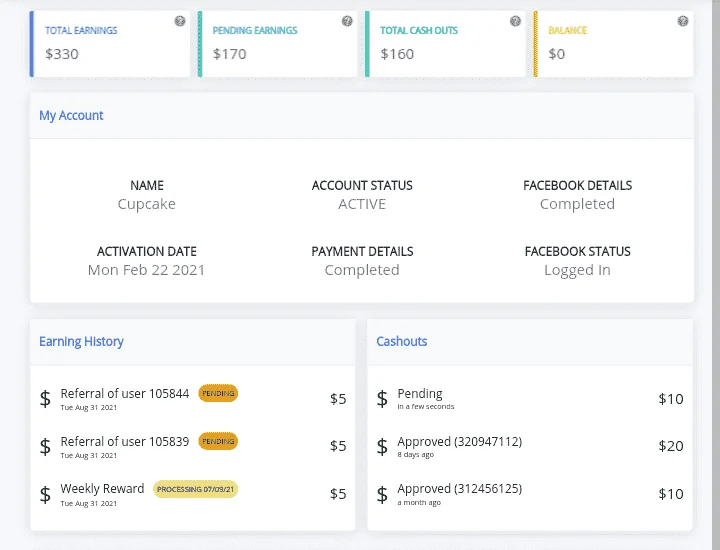Click dollar icon beside Referral of user 105844
The width and height of the screenshot is (720, 550).
[x=45, y=398]
